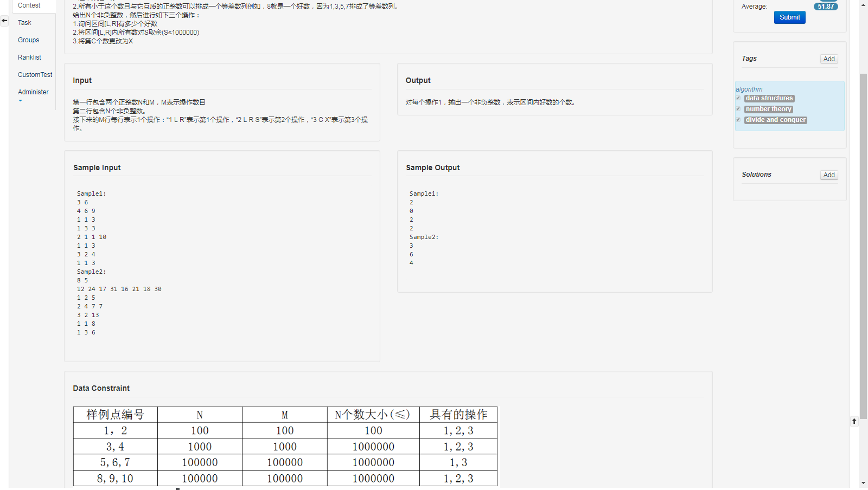Click the operations cell '1, 3'
The height and width of the screenshot is (490, 868).
coord(458,462)
